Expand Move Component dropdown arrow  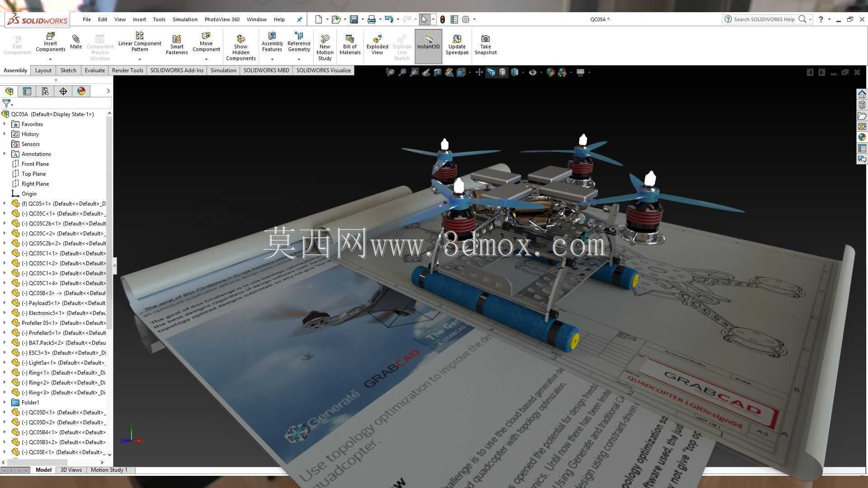tap(206, 59)
